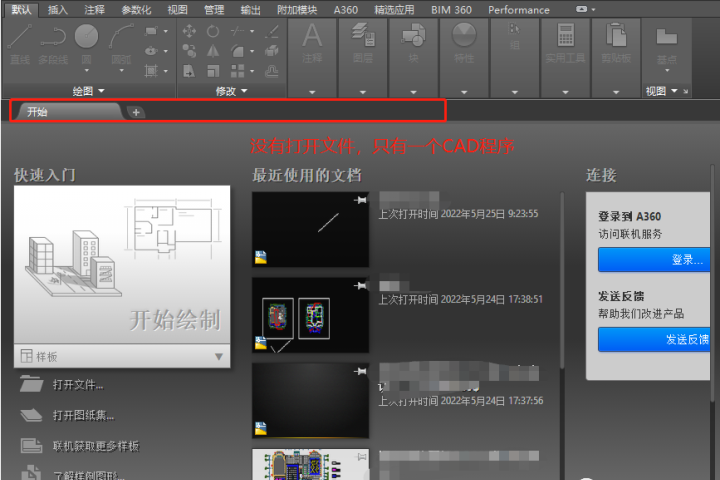Image resolution: width=720 pixels, height=480 pixels.
Task: Toggle pin on document opened 2022年5月24日 17:38:51
Action: pos(360,286)
